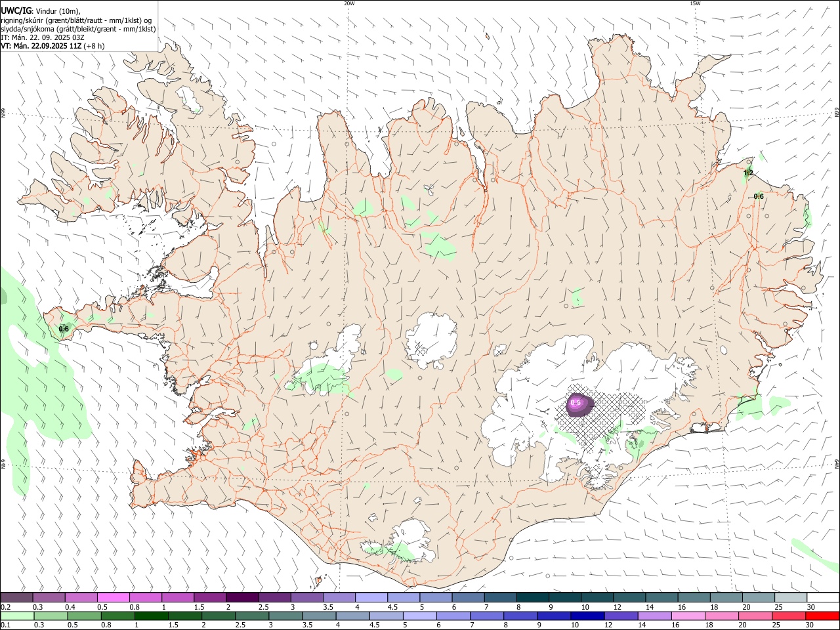Select the dark teal 8–9 swatch in upper legend row
Image resolution: width=840 pixels, height=630 pixels.
[533, 597]
